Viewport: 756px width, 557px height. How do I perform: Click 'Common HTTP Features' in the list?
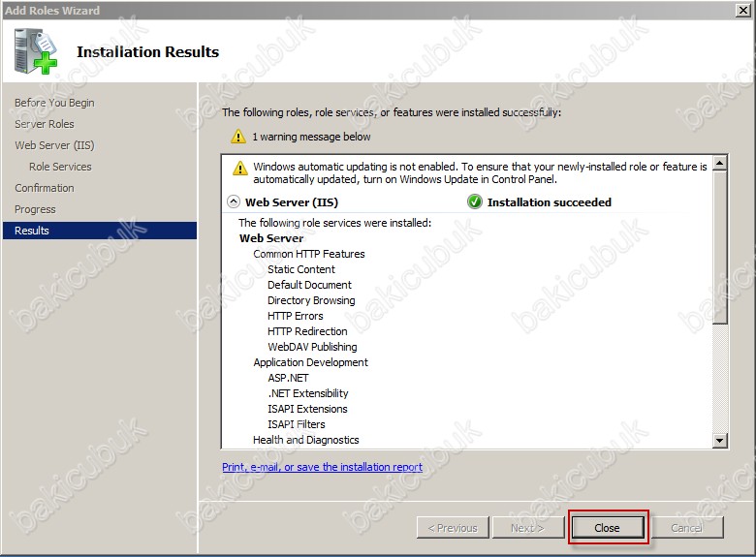click(309, 254)
